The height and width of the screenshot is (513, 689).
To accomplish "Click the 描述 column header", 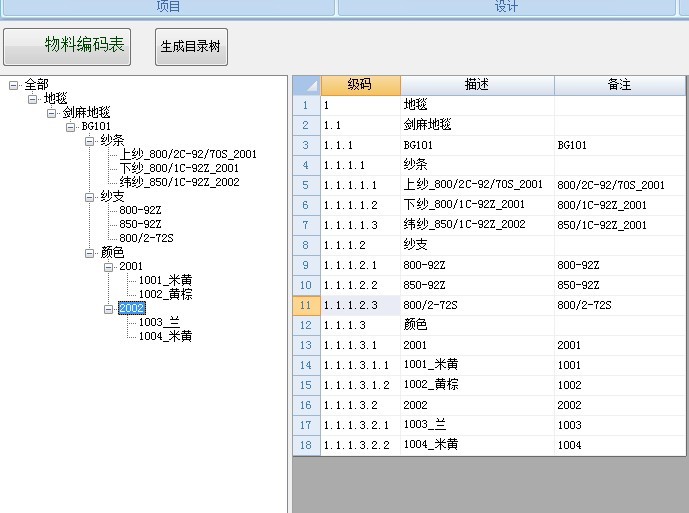I will (x=477, y=85).
